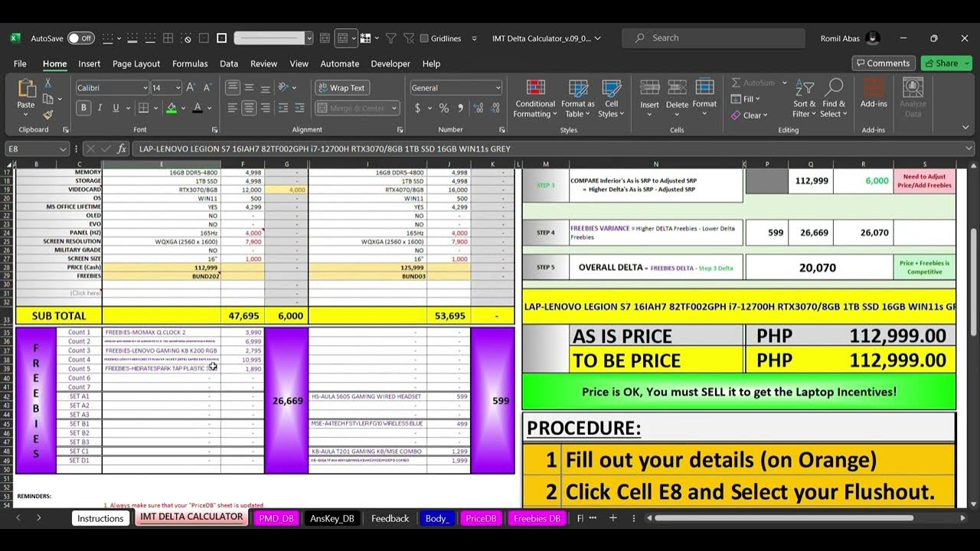Toggle Italic formatting

coord(100,109)
